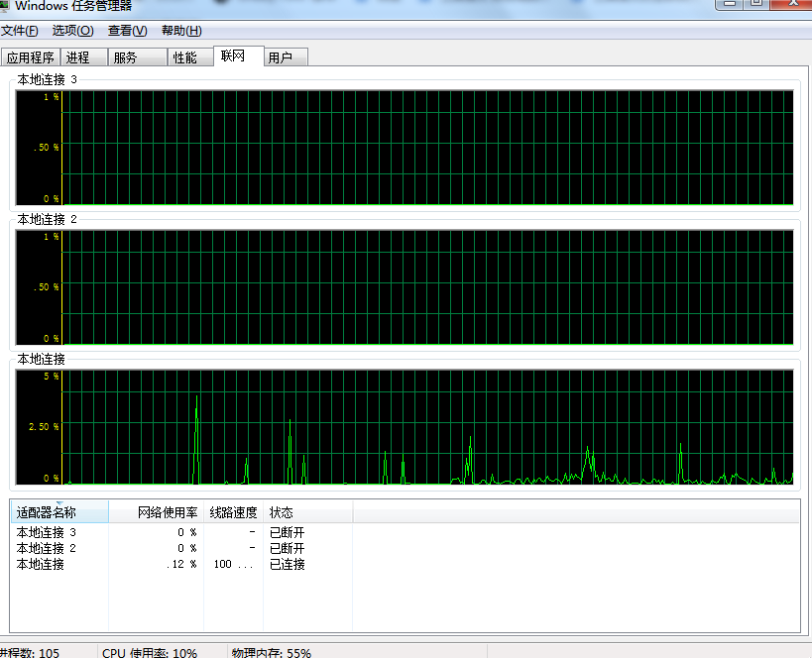Open the 文件 menu

(x=20, y=31)
